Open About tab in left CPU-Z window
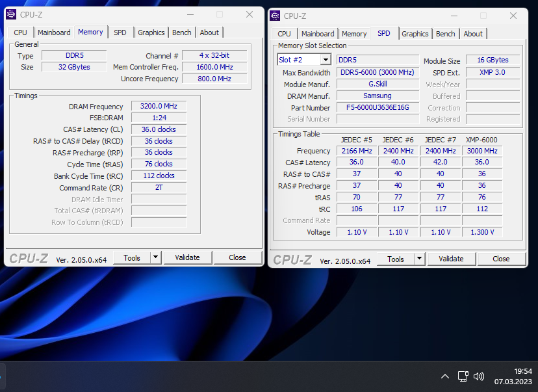The image size is (538, 392). pos(209,33)
